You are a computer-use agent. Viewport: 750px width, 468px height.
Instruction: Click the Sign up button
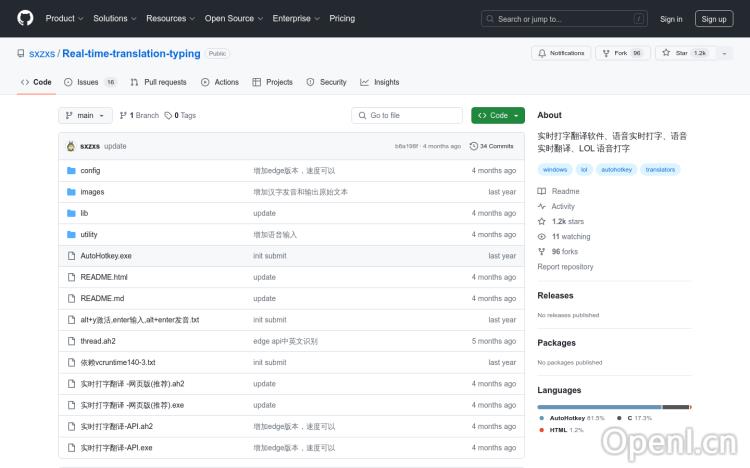(713, 18)
